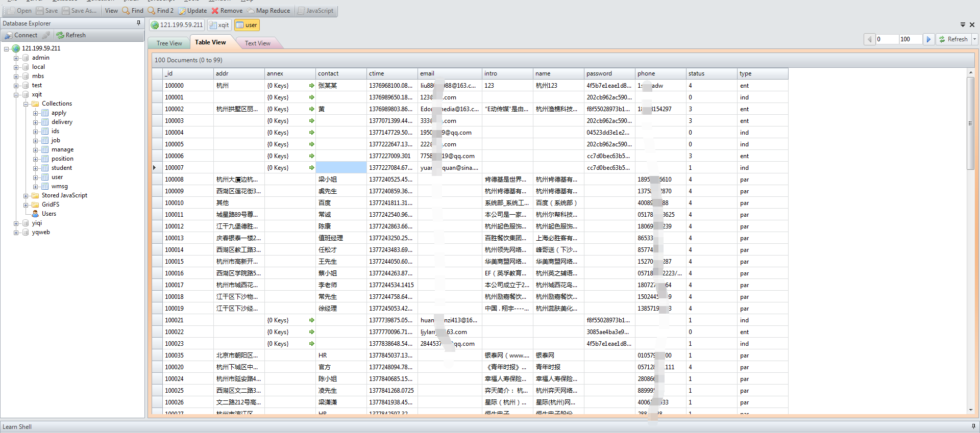Click the _id column header
Image resolution: width=980 pixels, height=433 pixels.
(x=188, y=73)
